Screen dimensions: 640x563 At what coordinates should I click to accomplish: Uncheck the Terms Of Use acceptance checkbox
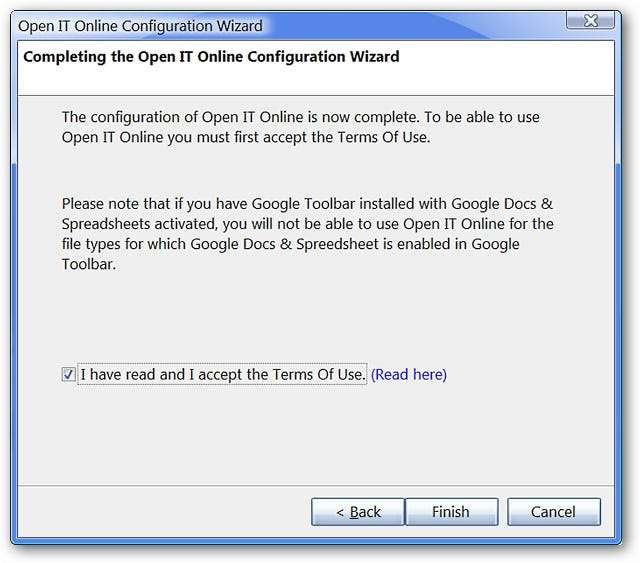coord(68,375)
